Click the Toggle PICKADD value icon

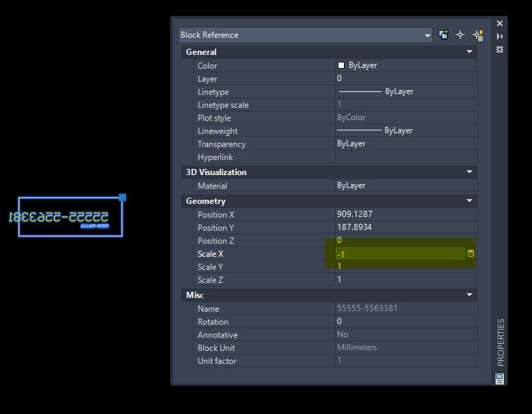443,34
